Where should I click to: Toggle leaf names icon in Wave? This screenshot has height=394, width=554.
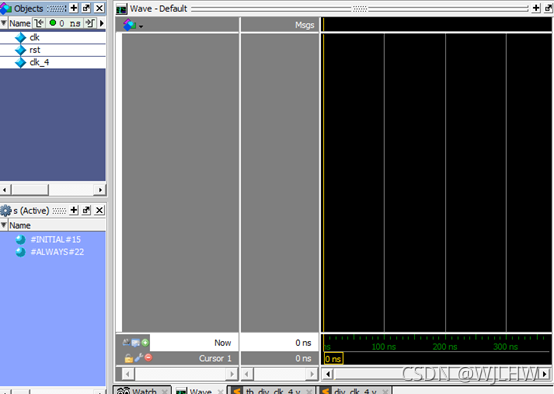[126, 342]
